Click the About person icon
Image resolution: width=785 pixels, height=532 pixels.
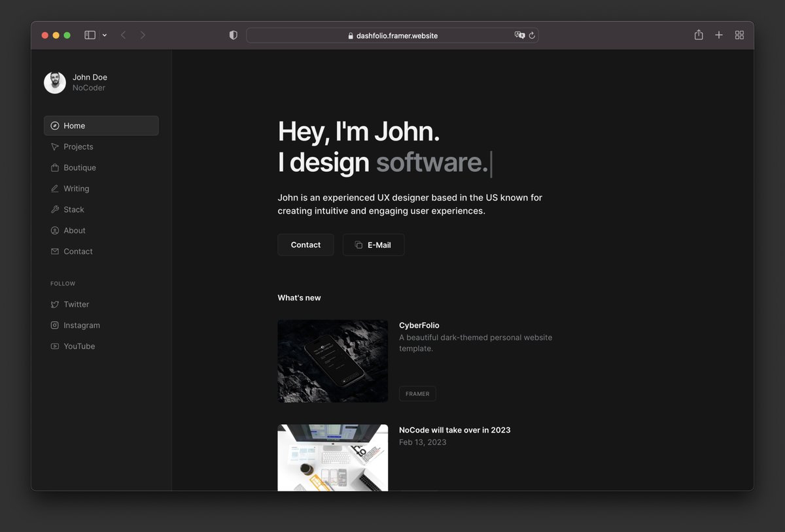click(55, 230)
